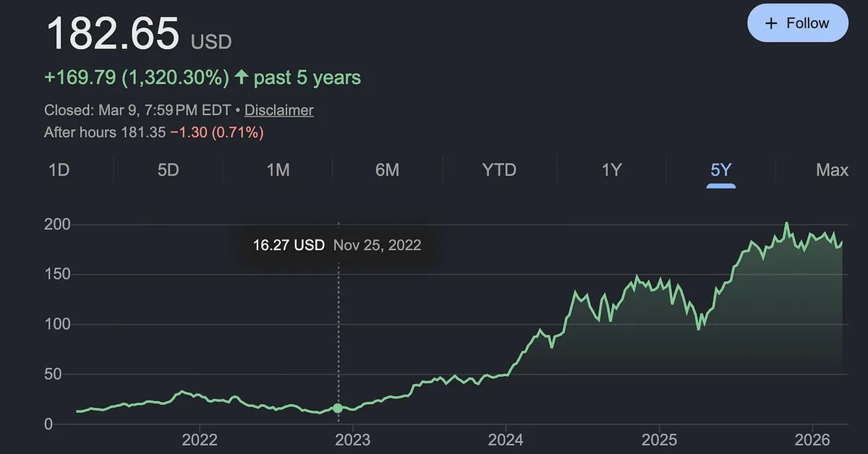Click the 2022 x-axis label

pyautogui.click(x=200, y=439)
